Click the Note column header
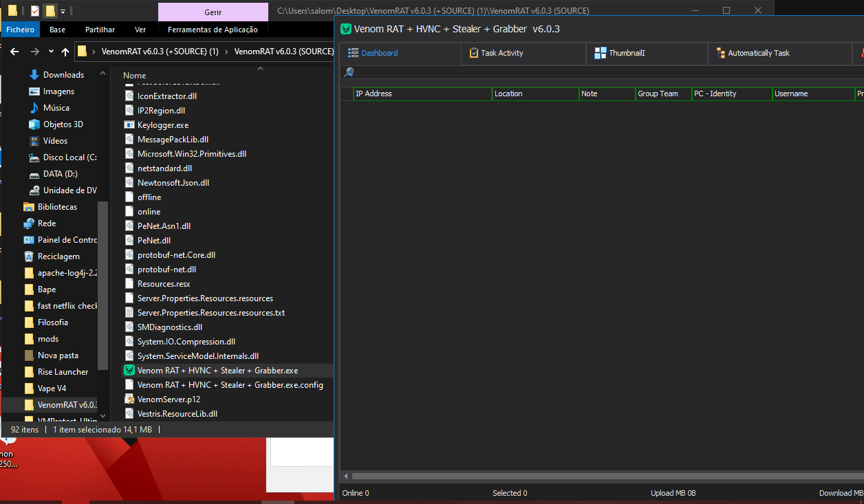This screenshot has width=864, height=504. click(x=607, y=94)
